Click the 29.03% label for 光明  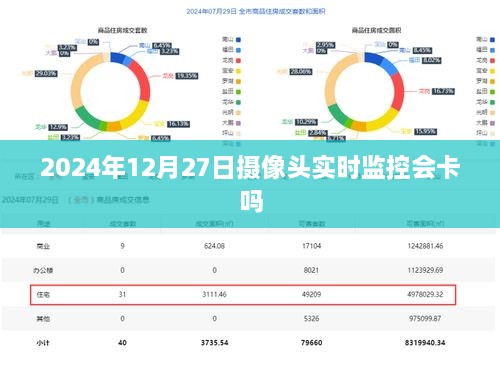click(46, 74)
